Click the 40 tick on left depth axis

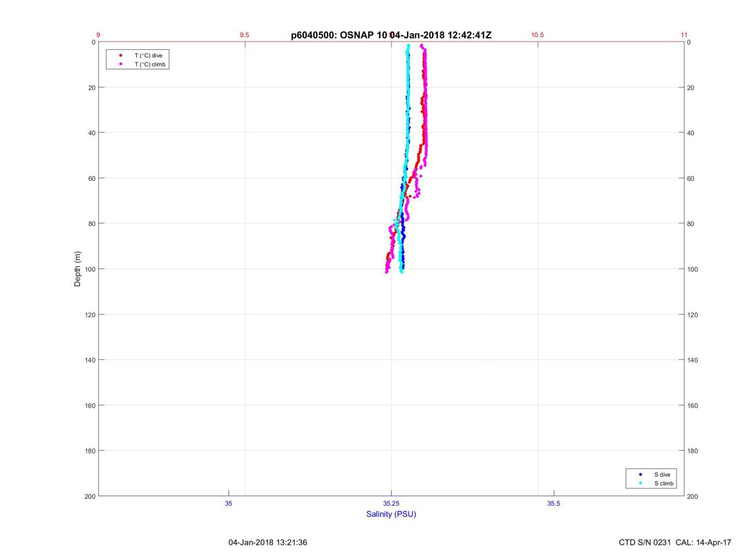click(x=92, y=133)
